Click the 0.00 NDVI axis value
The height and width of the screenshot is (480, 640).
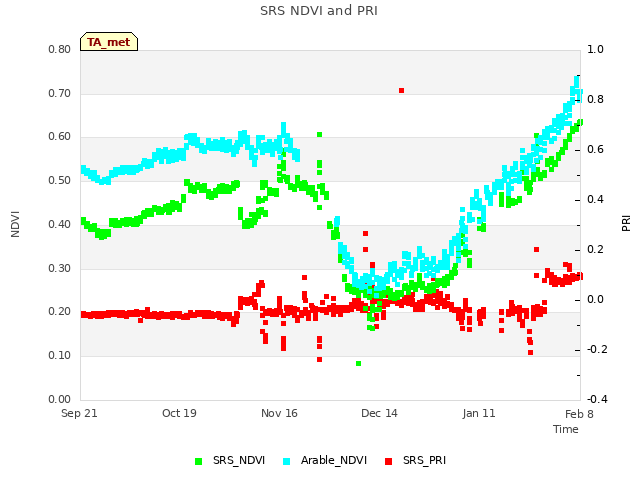point(60,400)
